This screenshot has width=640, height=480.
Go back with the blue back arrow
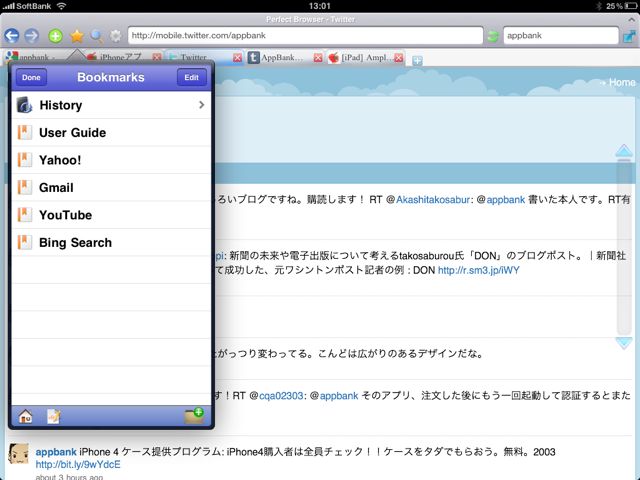click(12, 36)
